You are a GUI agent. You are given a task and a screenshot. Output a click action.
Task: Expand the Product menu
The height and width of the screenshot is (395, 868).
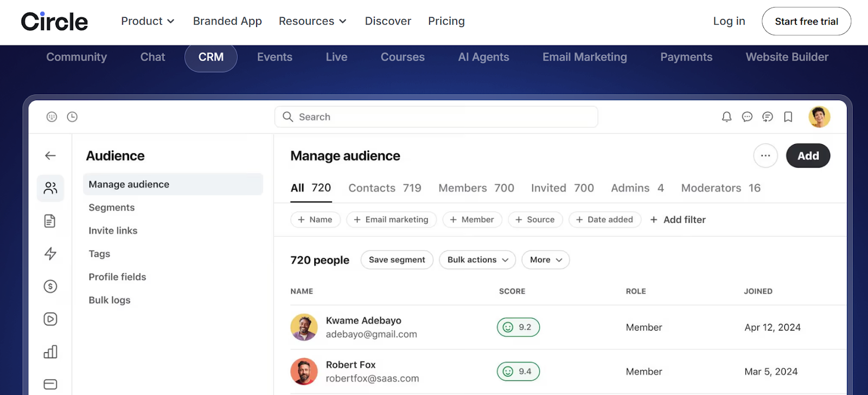click(148, 21)
